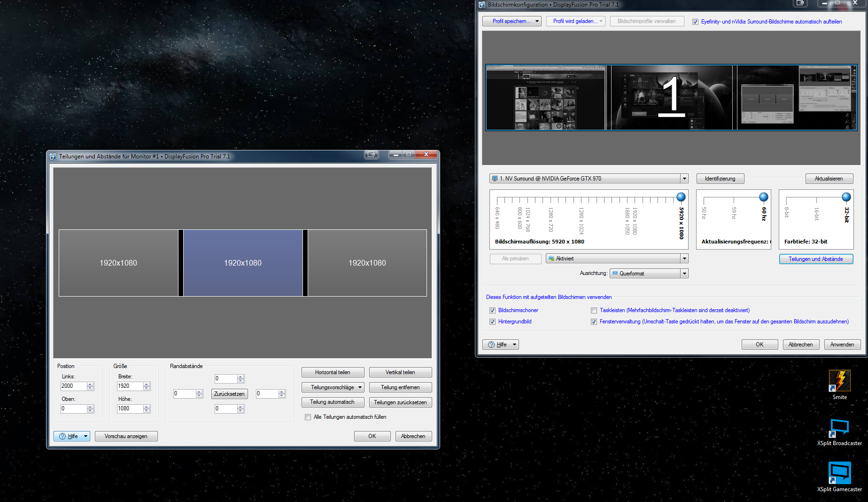The width and height of the screenshot is (868, 502).
Task: Uncheck the Bildschirmschoner checkbox
Action: (x=492, y=310)
